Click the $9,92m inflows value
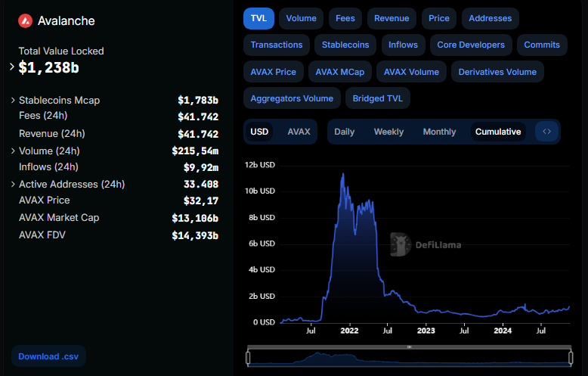 coord(201,167)
